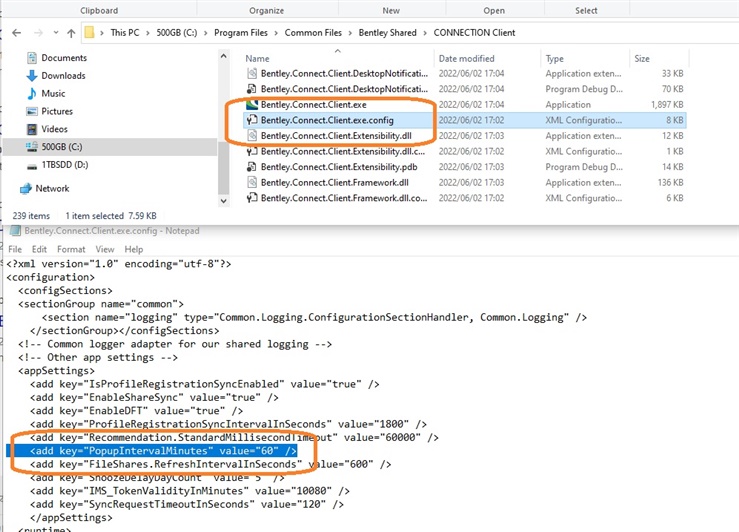The height and width of the screenshot is (532, 739).
Task: Open Notepad View menu
Action: pos(105,249)
